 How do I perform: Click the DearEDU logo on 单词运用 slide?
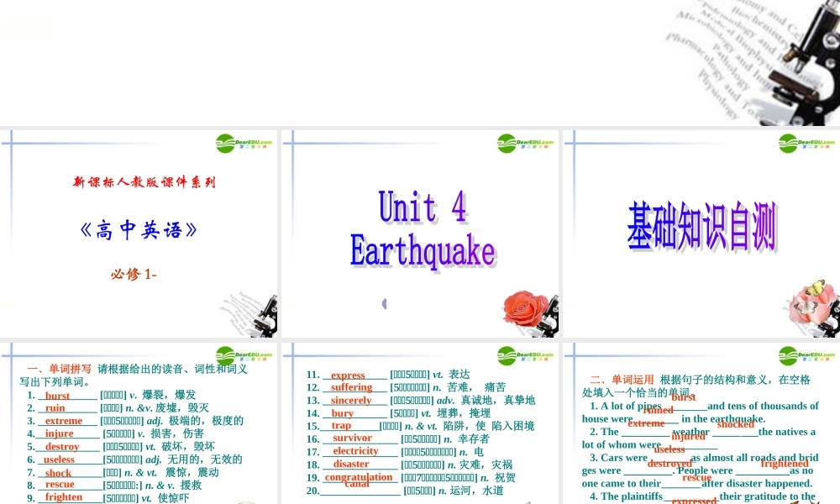(806, 355)
